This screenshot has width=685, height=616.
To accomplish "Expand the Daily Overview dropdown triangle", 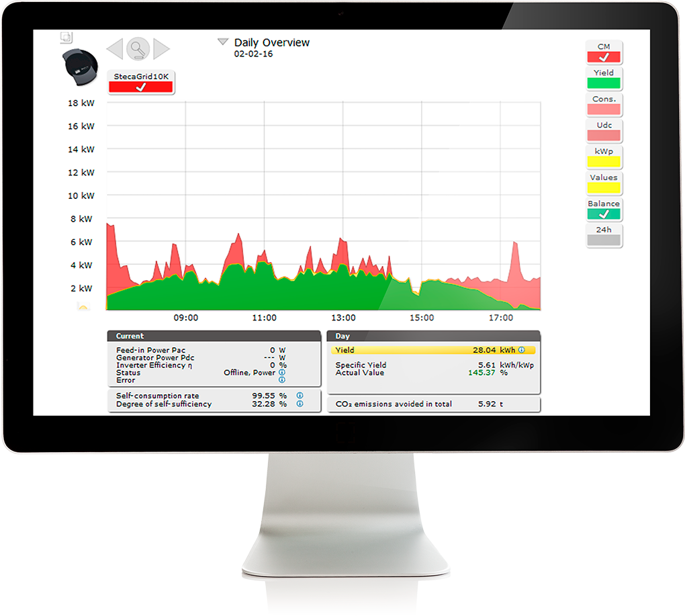I will click(223, 42).
